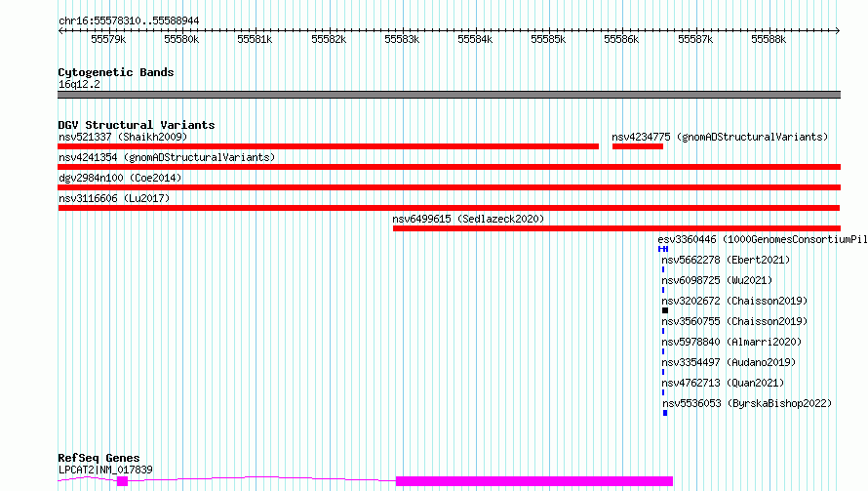
Task: Open nsv3560755 (Chaisson2019) label
Action: (734, 321)
